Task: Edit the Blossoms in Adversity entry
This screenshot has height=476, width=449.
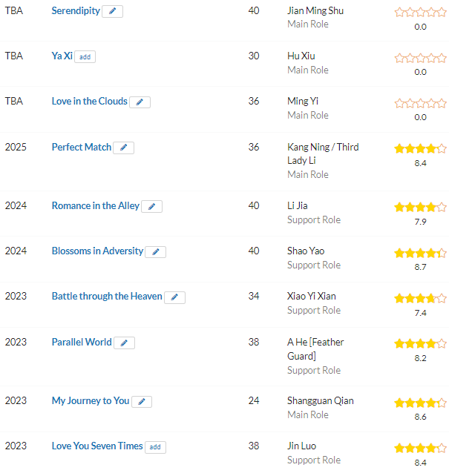Action: tap(156, 252)
